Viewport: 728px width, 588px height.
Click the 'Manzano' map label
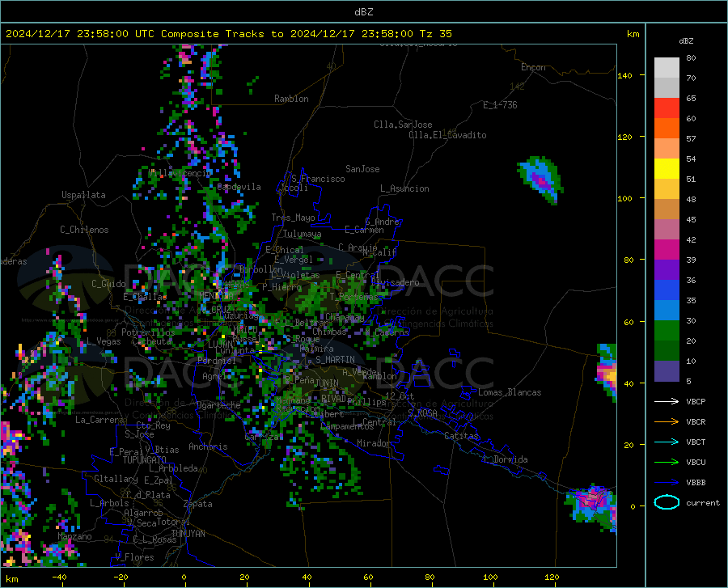point(74,536)
